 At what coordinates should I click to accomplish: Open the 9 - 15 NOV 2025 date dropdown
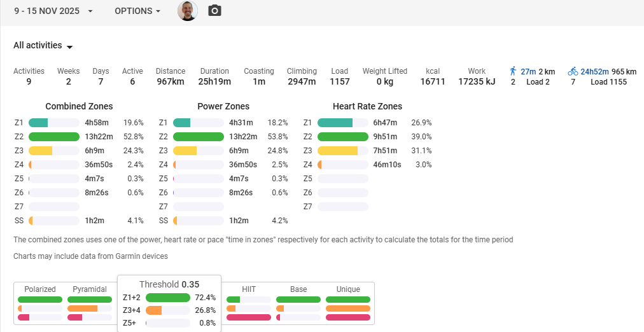(x=53, y=11)
